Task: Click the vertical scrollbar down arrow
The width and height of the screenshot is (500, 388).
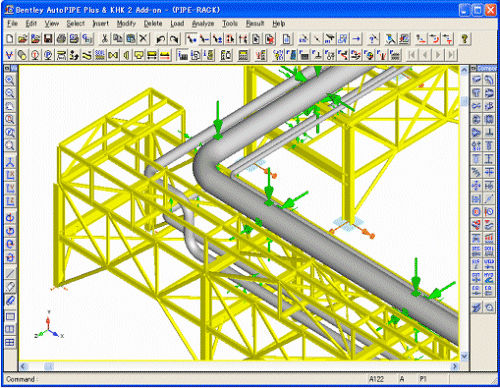Action: 464,356
